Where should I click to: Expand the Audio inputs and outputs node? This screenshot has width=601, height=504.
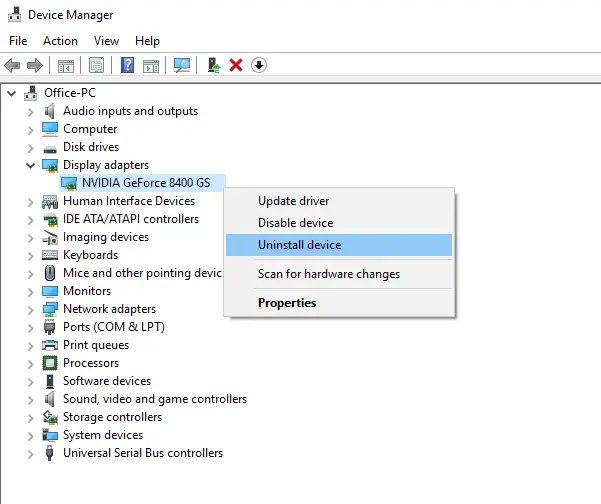pyautogui.click(x=30, y=111)
